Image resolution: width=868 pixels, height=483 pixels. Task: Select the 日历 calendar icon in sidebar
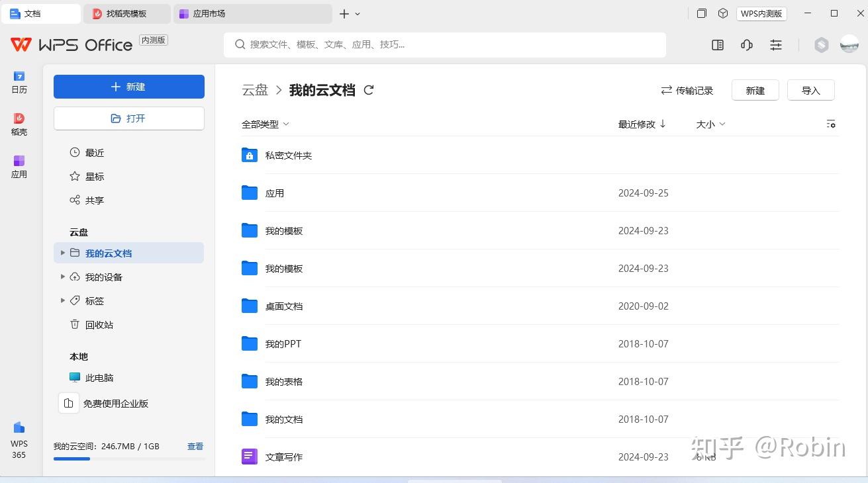tap(19, 81)
